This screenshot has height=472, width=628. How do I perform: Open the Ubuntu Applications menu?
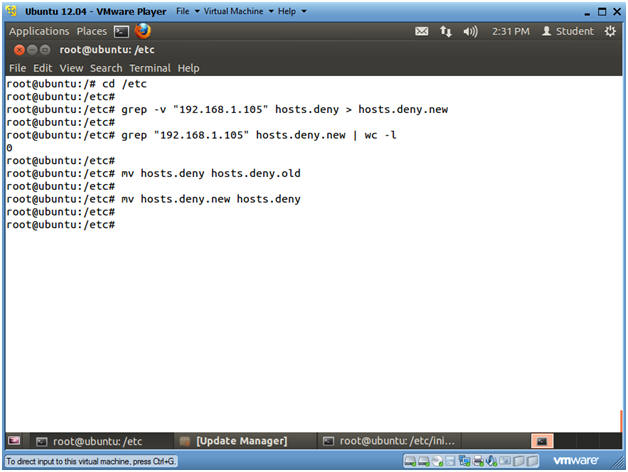(x=39, y=31)
